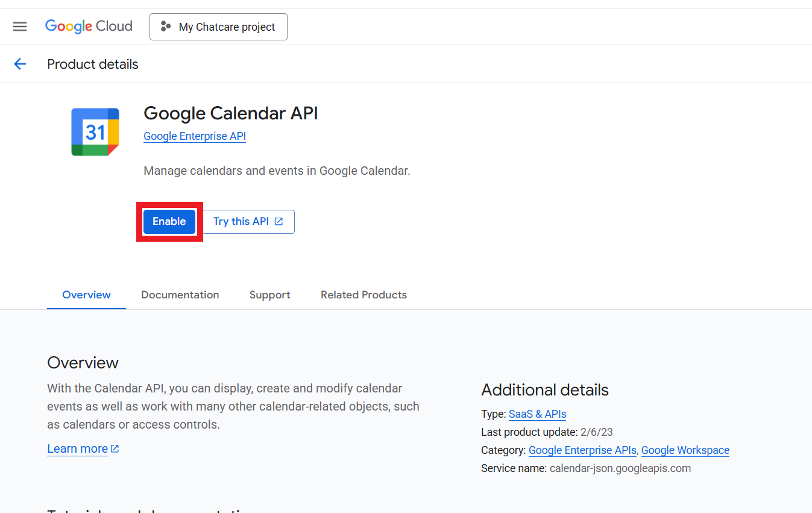Click the Additional details heading
Image resolution: width=812 pixels, height=513 pixels.
point(545,390)
